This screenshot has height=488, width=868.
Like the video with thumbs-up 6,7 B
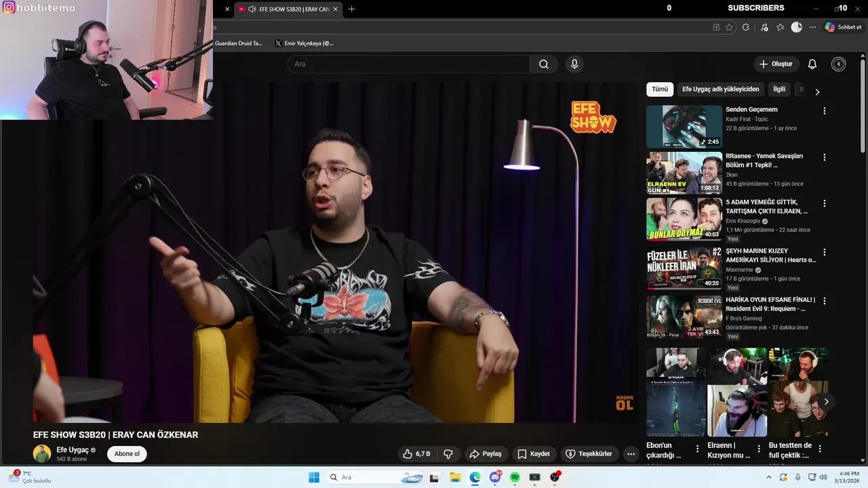[x=416, y=453]
